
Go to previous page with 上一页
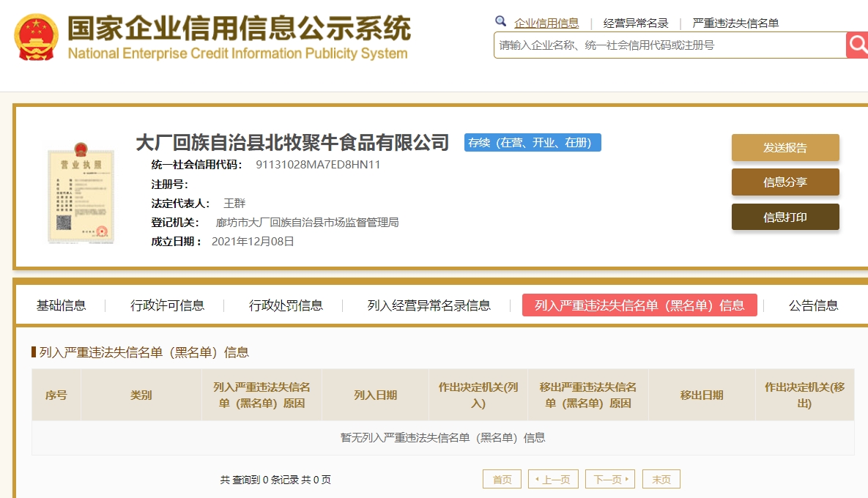point(554,479)
